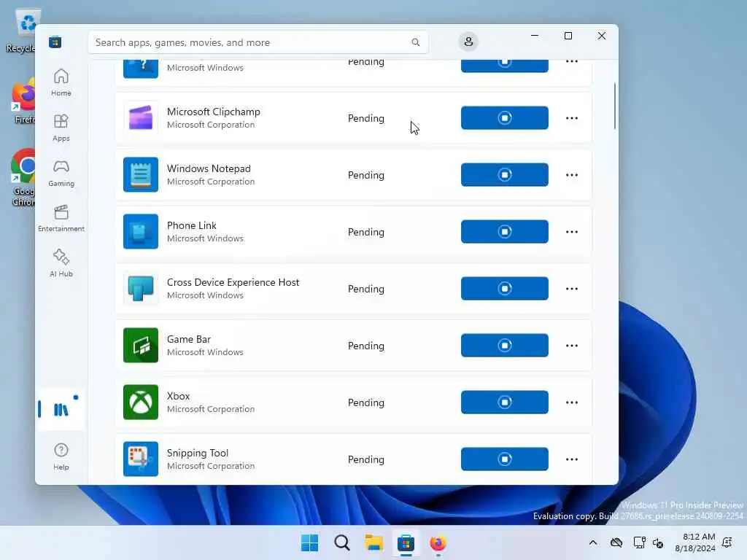
Task: Stop the Snipping Tool pending update
Action: [505, 459]
